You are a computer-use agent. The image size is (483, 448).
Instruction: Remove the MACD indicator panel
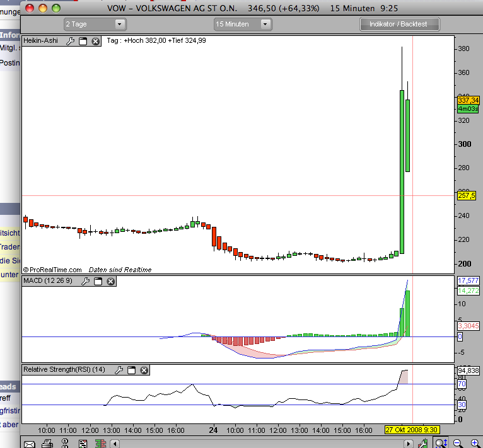point(110,281)
